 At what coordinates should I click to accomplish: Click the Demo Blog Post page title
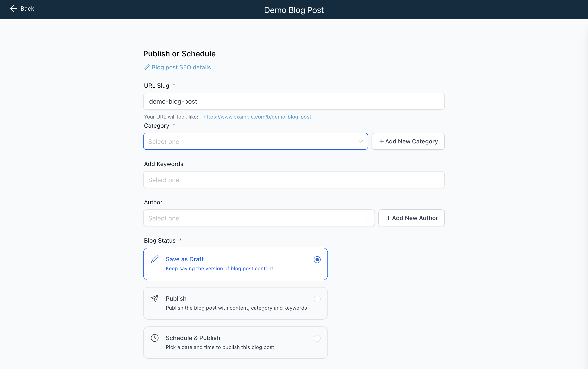point(294,10)
